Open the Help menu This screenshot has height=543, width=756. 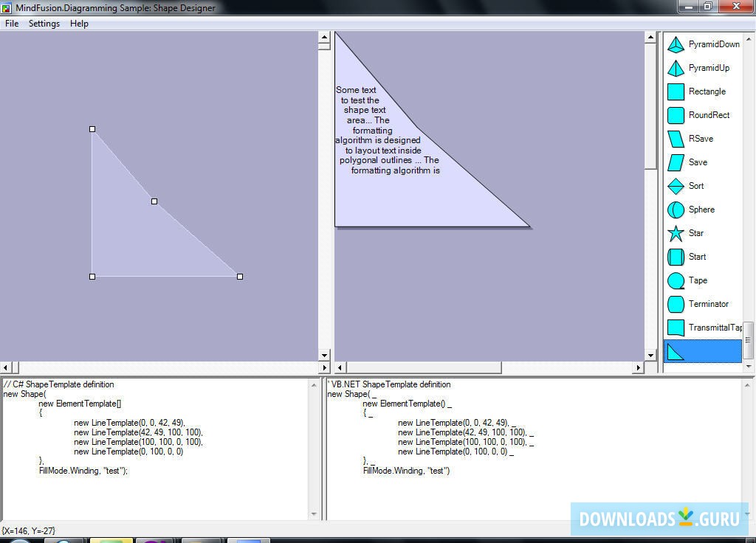78,23
